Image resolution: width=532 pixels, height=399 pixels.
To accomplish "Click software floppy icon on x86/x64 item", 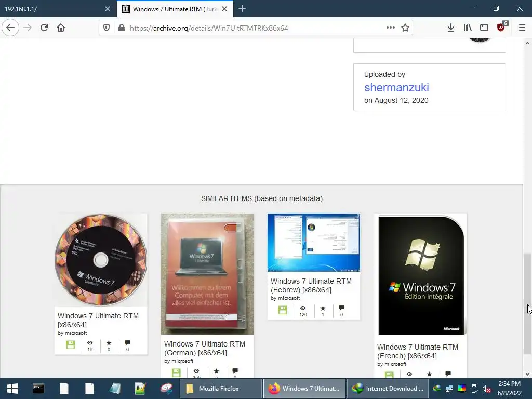I will pos(70,345).
